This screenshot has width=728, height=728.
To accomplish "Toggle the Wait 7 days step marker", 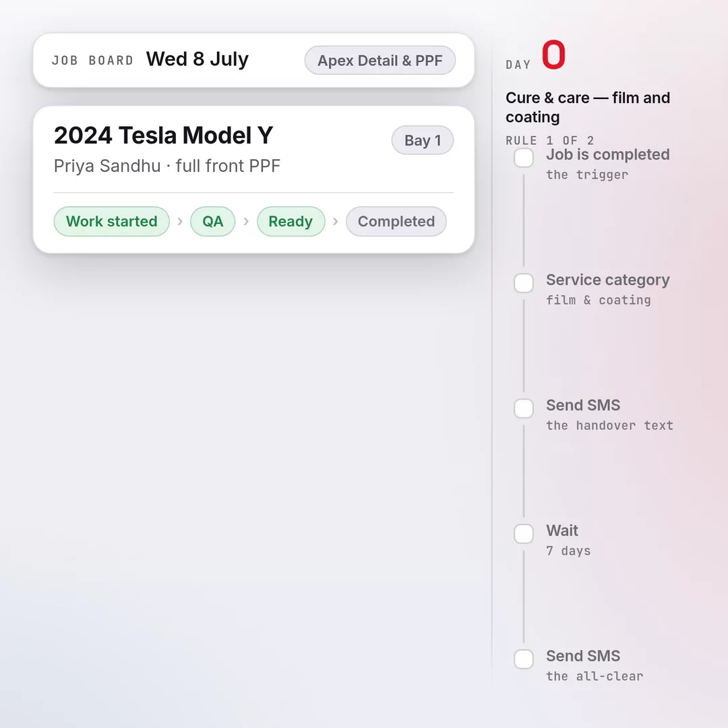I will 524,534.
